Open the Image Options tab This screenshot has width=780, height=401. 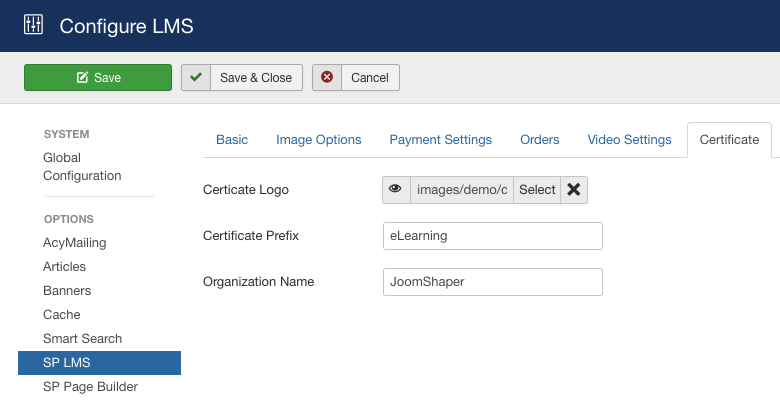tap(318, 140)
